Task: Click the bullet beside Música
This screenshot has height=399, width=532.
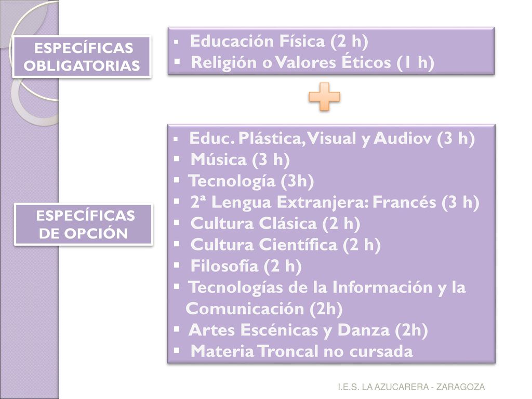Action: [x=177, y=159]
